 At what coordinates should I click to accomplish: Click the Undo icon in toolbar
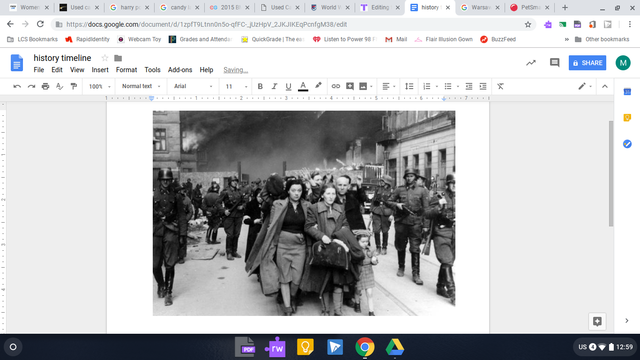pyautogui.click(x=17, y=86)
